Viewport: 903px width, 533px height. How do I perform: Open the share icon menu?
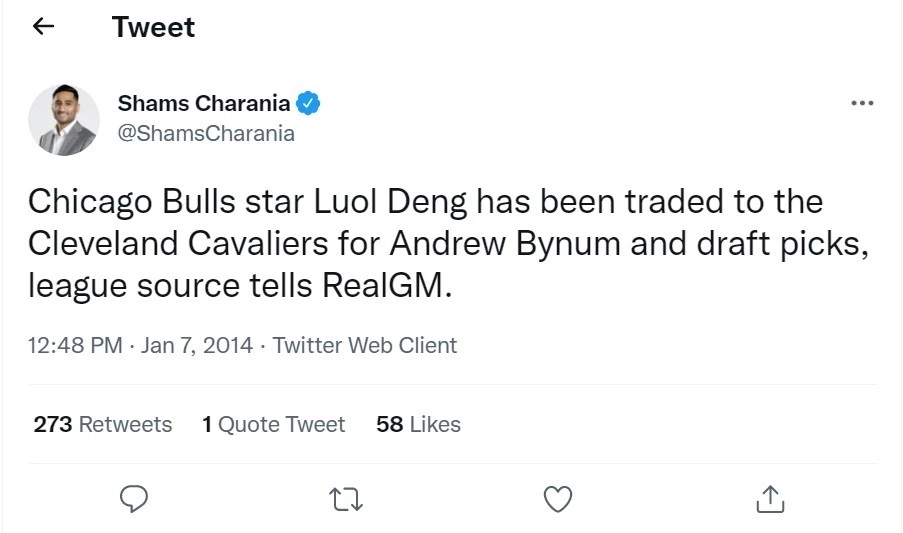tap(769, 498)
